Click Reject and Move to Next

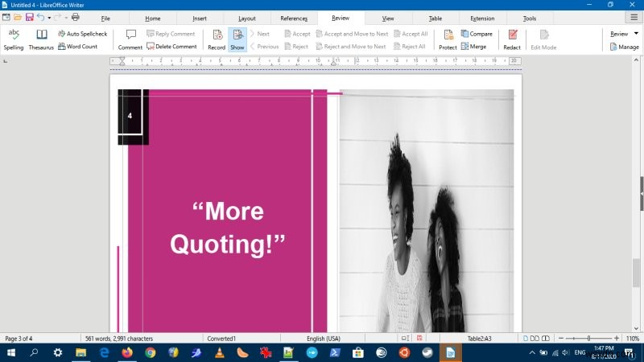[351, 47]
